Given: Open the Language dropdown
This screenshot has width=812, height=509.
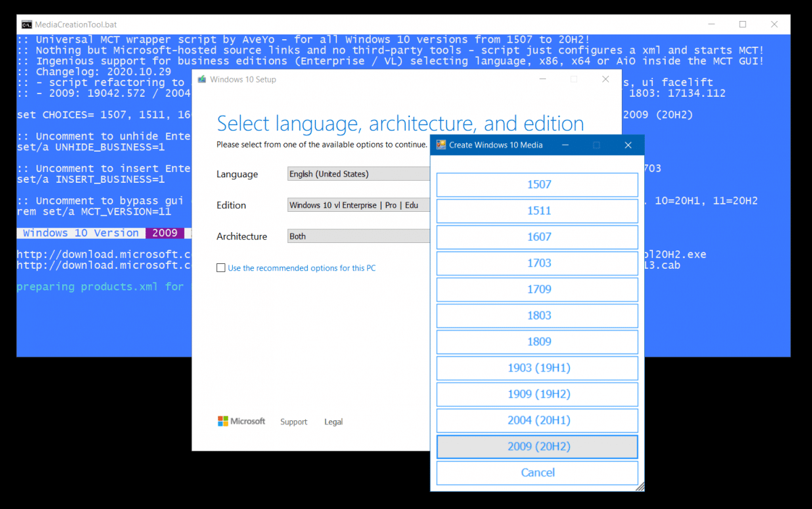Looking at the screenshot, I should pyautogui.click(x=358, y=174).
